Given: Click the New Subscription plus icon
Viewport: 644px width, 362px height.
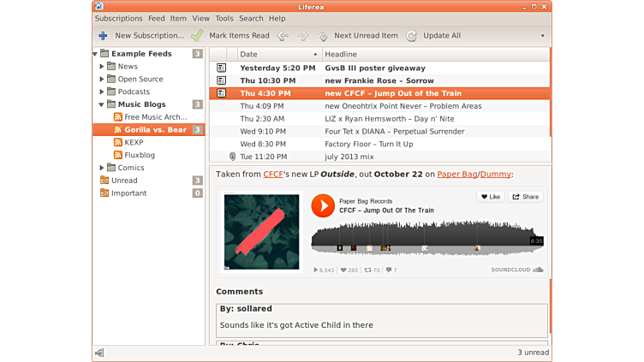Looking at the screenshot, I should tap(103, 36).
